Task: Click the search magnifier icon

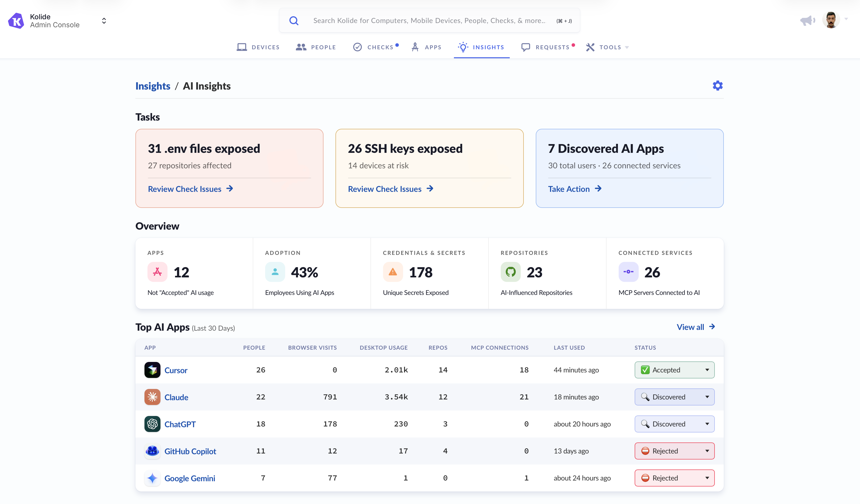Action: click(294, 21)
